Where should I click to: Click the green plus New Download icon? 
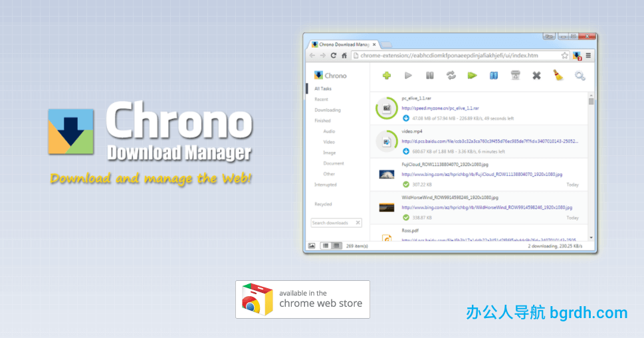(x=387, y=76)
